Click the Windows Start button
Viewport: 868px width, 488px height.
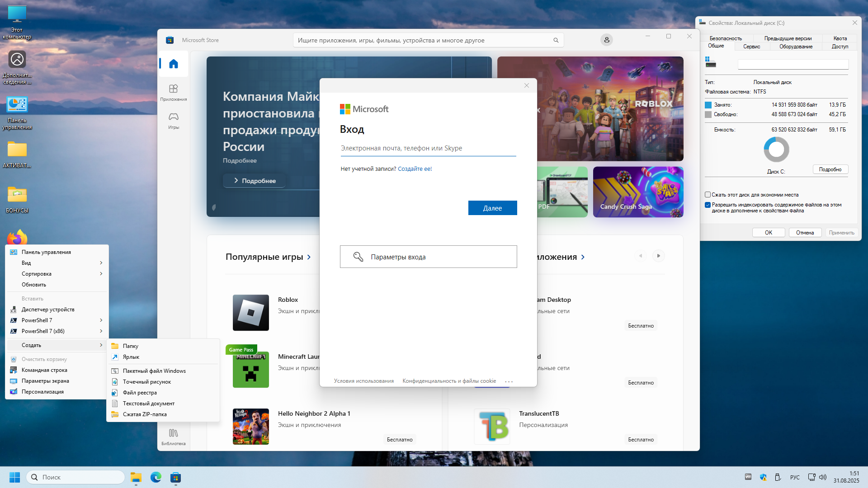tap(14, 477)
